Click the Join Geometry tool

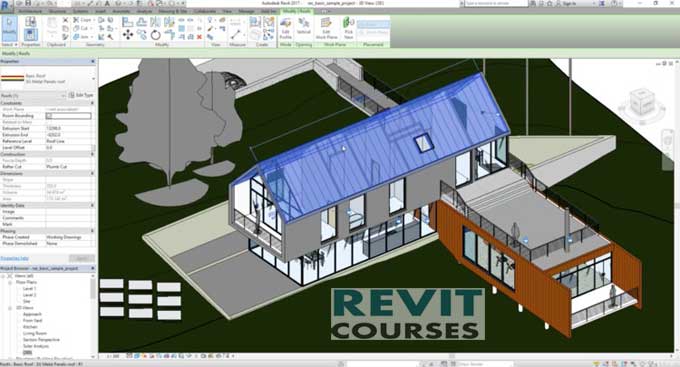click(x=82, y=37)
